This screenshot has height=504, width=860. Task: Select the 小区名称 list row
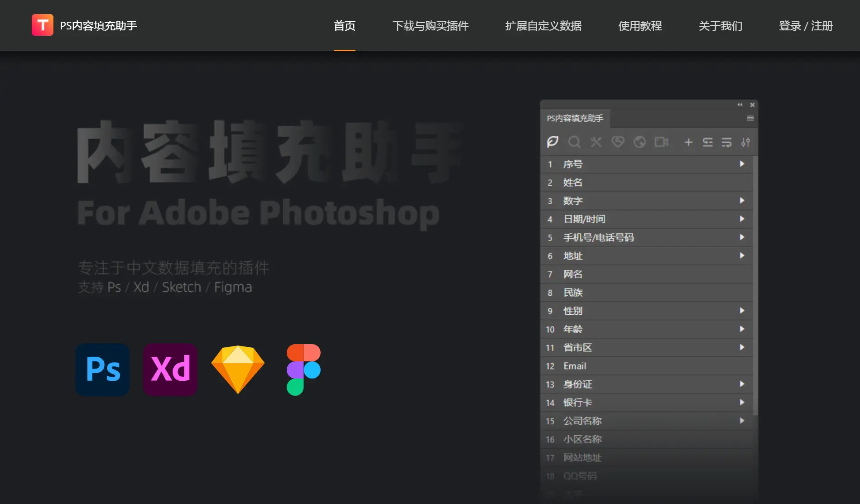tap(647, 439)
